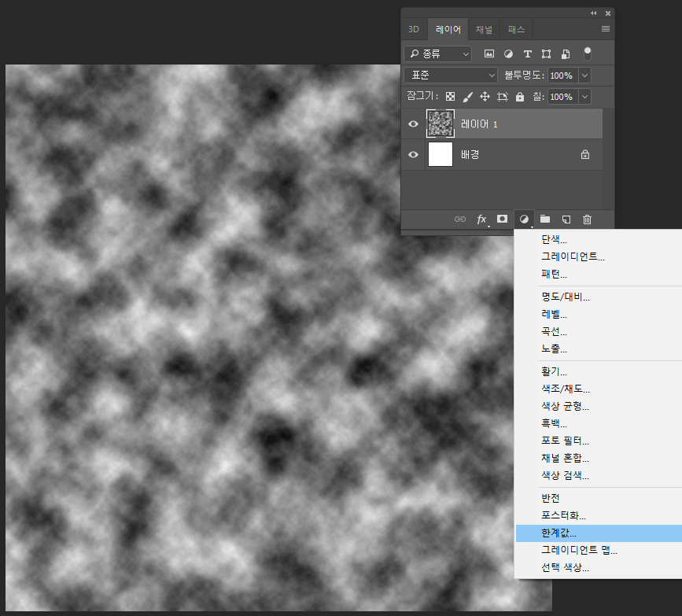Viewport: 682px width, 616px height.
Task: Choose 그레이디언트 맵... adjustment
Action: click(x=598, y=551)
